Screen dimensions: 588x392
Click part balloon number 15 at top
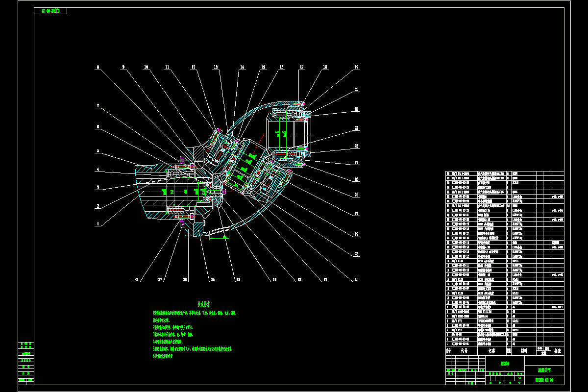263,67
